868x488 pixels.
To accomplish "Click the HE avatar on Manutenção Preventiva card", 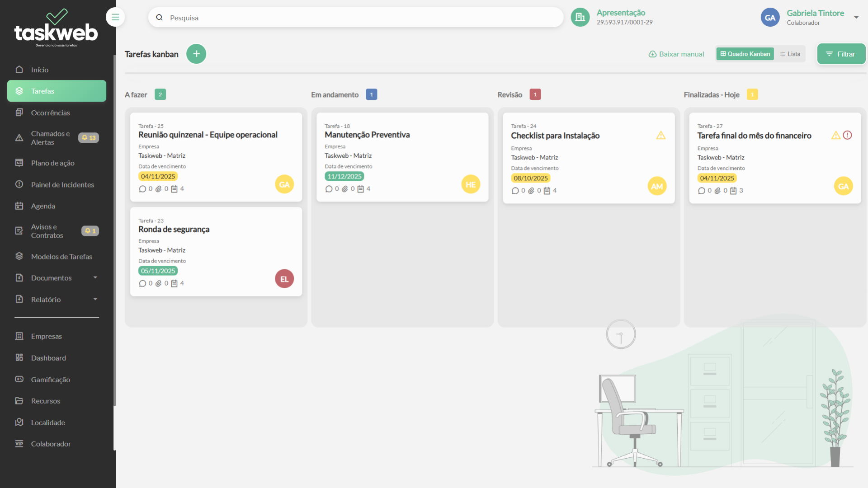I will [x=471, y=184].
